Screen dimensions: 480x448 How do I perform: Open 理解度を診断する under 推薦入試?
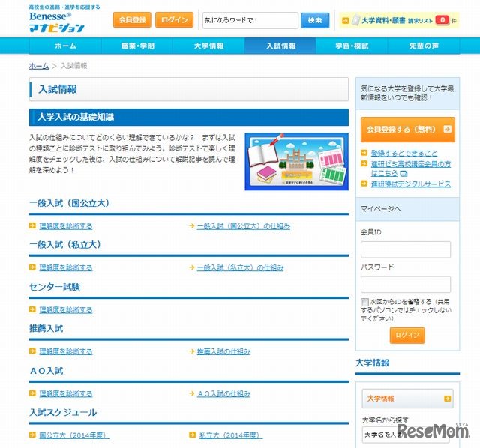[66, 351]
